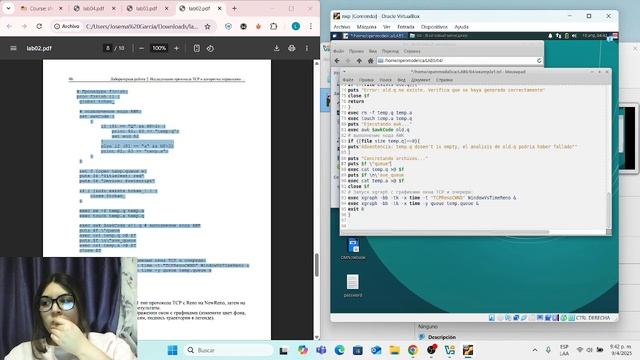Rotate the PDF counterclockwise
This screenshot has width=640, height=360.
click(x=210, y=48)
